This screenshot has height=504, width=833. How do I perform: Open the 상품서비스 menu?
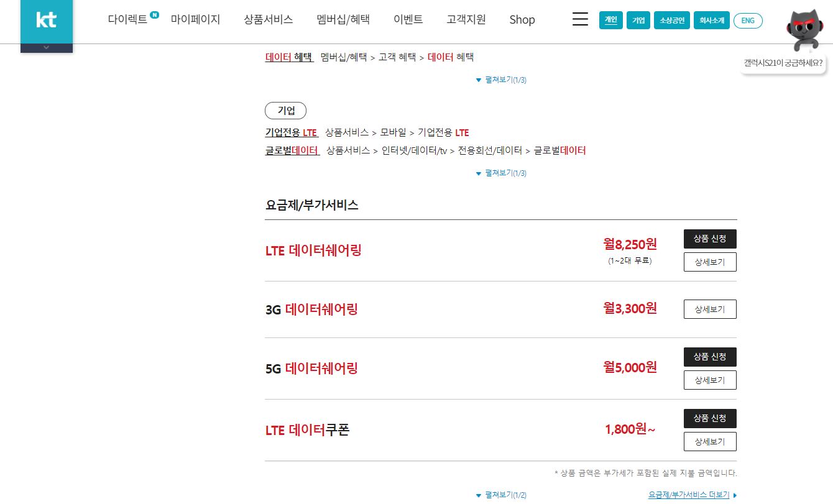coord(269,19)
